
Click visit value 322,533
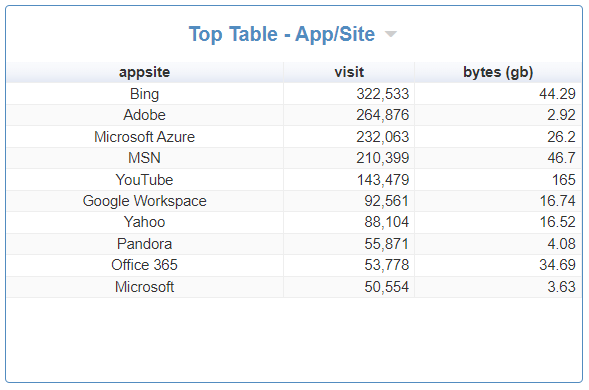(x=382, y=94)
